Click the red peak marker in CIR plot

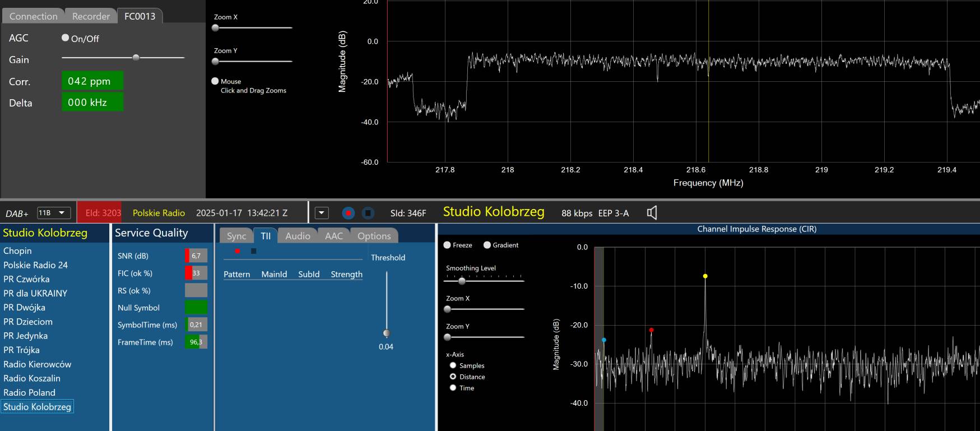pos(651,330)
